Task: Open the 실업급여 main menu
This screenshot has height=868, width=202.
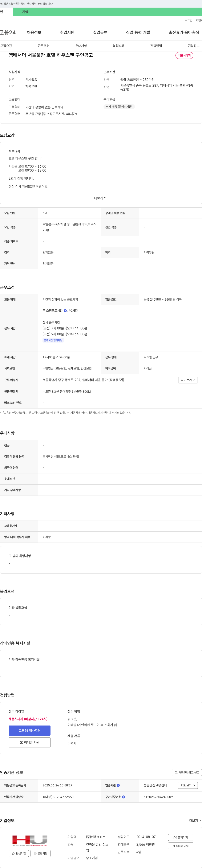Action: [x=100, y=32]
